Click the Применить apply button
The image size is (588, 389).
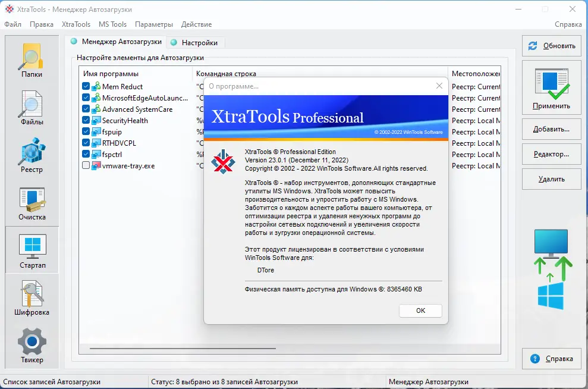[552, 87]
